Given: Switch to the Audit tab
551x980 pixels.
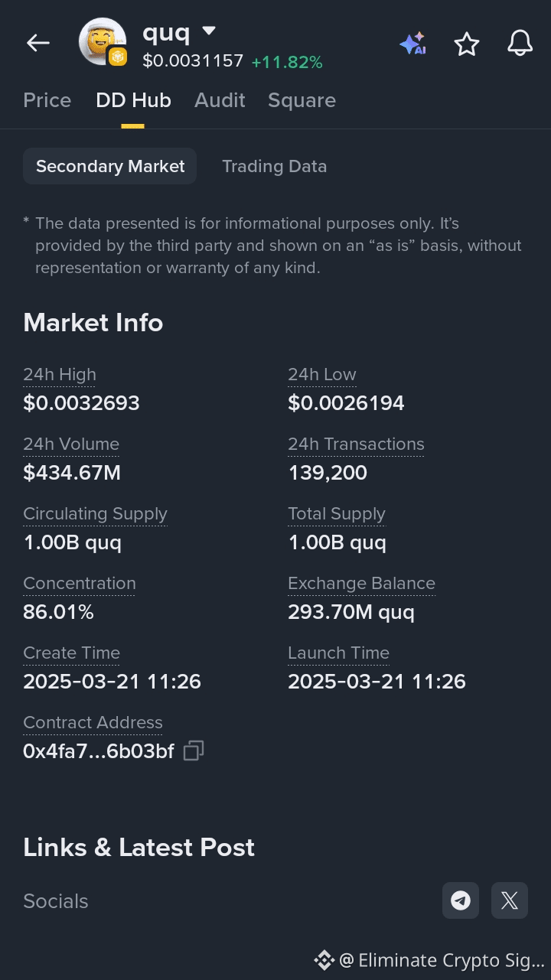Looking at the screenshot, I should click(220, 100).
